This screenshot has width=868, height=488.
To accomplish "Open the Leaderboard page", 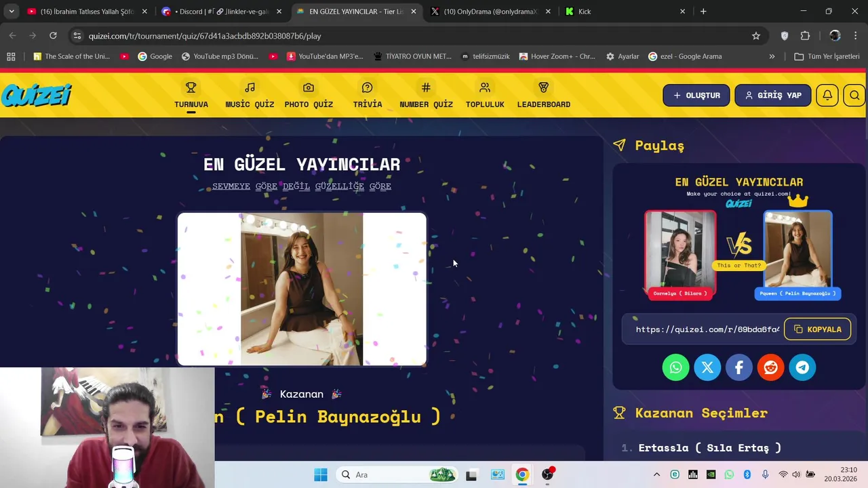I will pyautogui.click(x=543, y=96).
